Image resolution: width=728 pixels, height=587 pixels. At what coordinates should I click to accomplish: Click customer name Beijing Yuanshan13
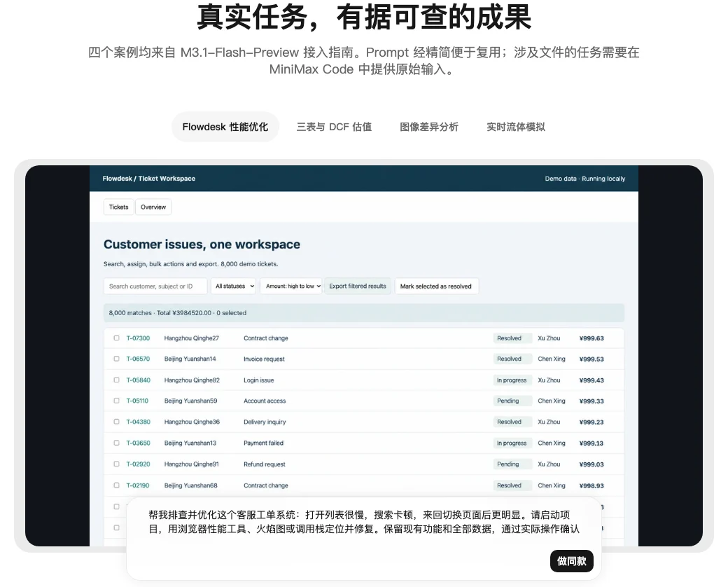190,443
